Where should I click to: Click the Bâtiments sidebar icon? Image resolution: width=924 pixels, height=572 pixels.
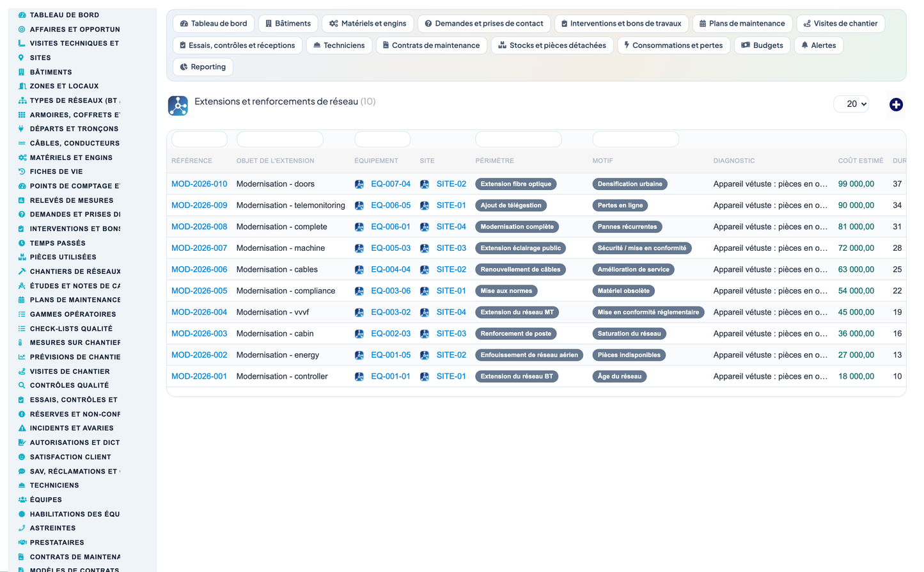coord(22,72)
